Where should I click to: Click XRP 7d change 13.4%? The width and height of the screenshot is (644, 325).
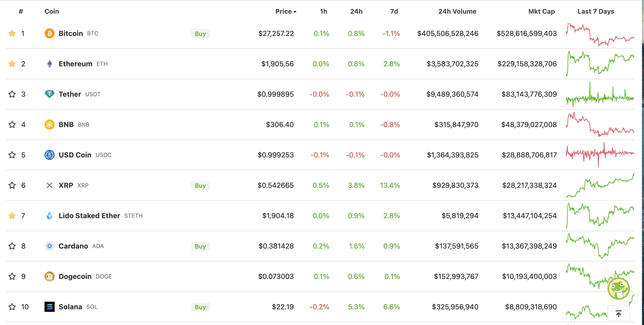pyautogui.click(x=390, y=185)
